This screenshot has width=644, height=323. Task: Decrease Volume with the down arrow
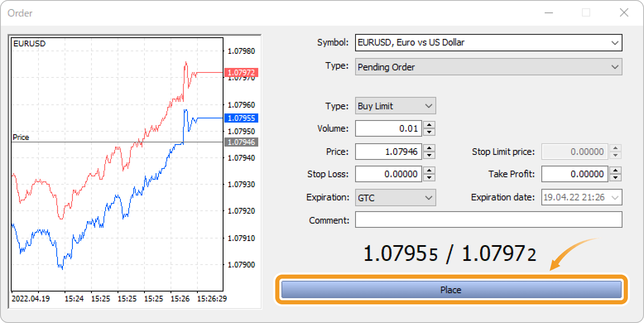tap(430, 132)
